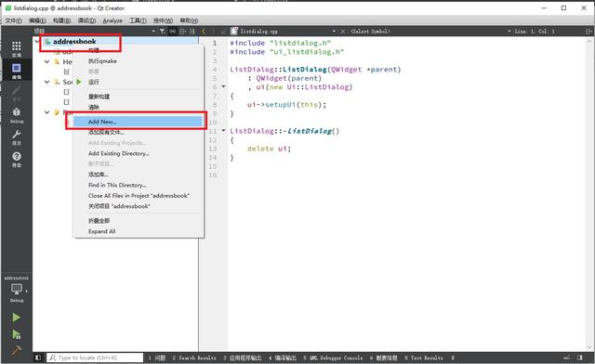Open the 1 Issues output pane
Image resolution: width=595 pixels, height=364 pixels.
157,357
